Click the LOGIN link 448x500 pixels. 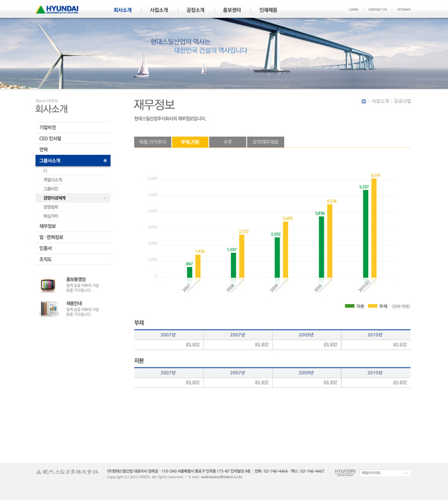[353, 10]
